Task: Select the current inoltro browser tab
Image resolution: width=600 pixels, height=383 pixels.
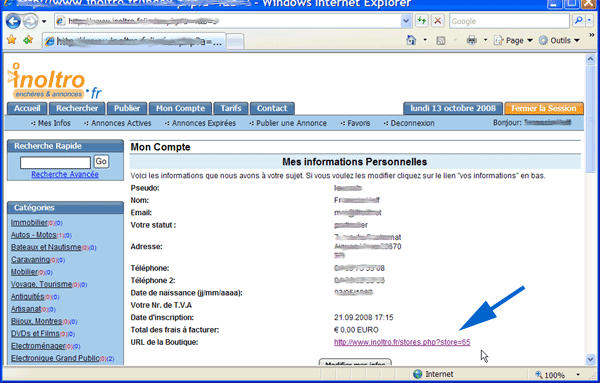Action: [134, 41]
